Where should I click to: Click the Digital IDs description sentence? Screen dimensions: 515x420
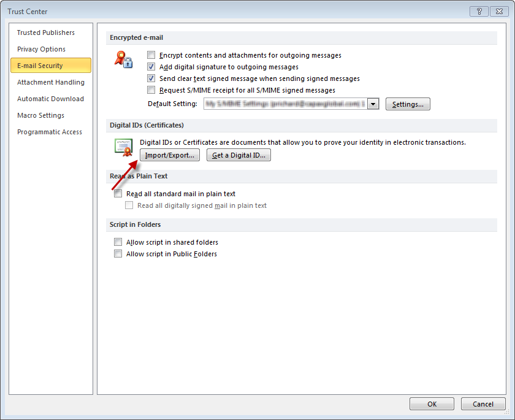tap(303, 142)
